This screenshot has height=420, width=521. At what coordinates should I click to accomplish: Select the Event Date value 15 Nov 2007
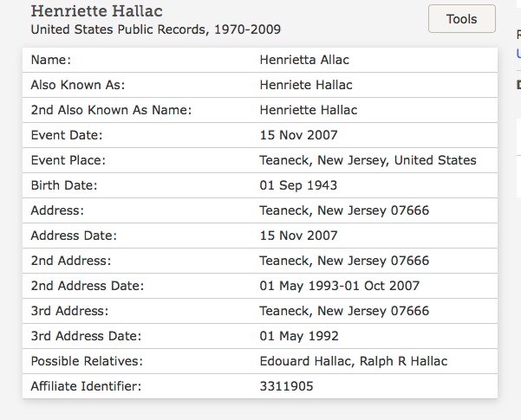coord(298,135)
